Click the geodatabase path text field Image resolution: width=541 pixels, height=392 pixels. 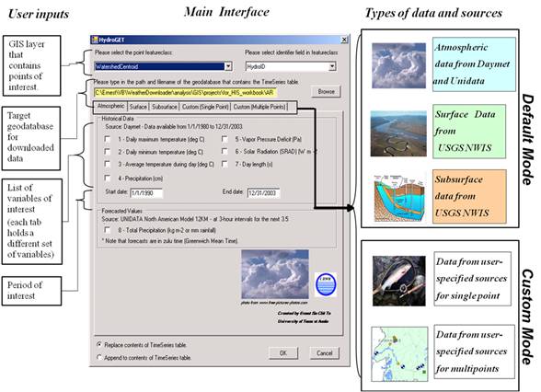pos(185,92)
